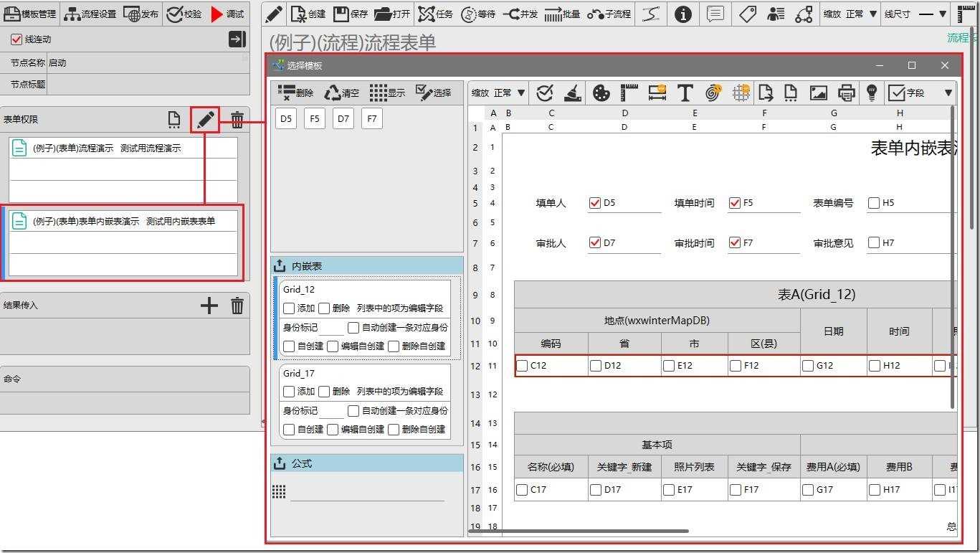Click the pencil edit icon under 表单权限

tap(206, 120)
